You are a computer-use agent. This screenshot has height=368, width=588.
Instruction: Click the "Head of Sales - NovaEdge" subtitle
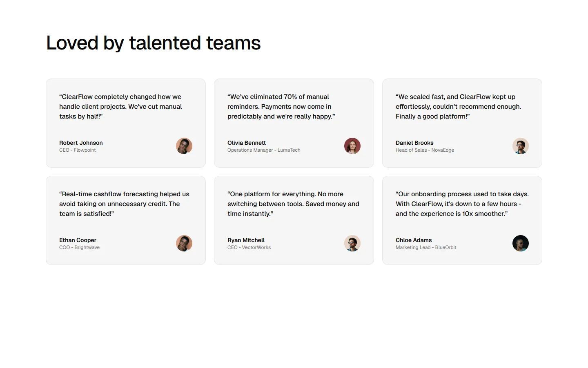[425, 150]
